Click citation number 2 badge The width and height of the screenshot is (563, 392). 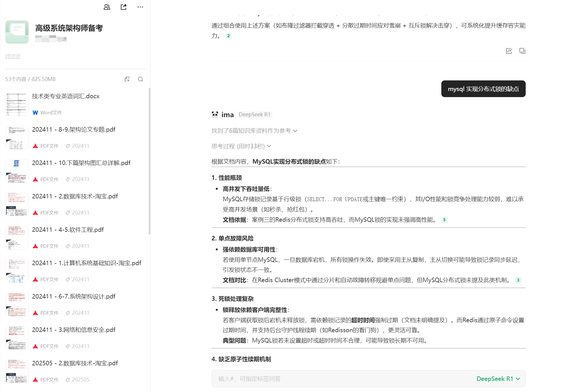(x=228, y=36)
